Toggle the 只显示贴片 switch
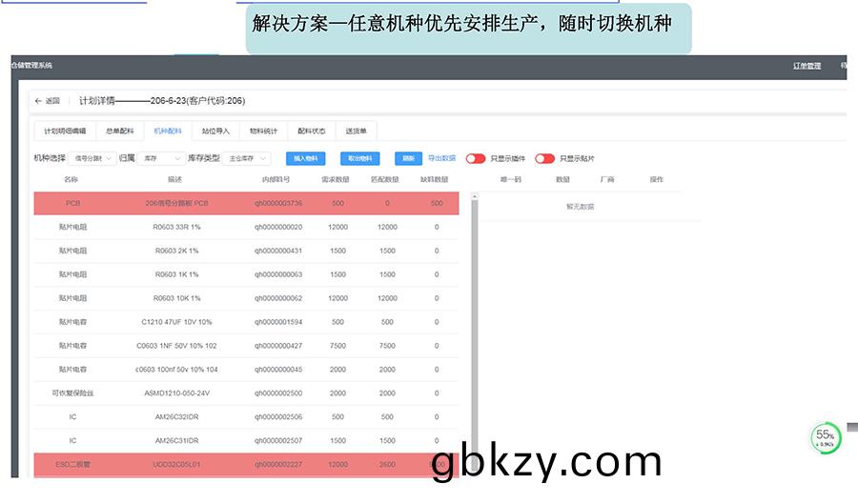Viewport: 858px width, 504px height. (x=544, y=159)
